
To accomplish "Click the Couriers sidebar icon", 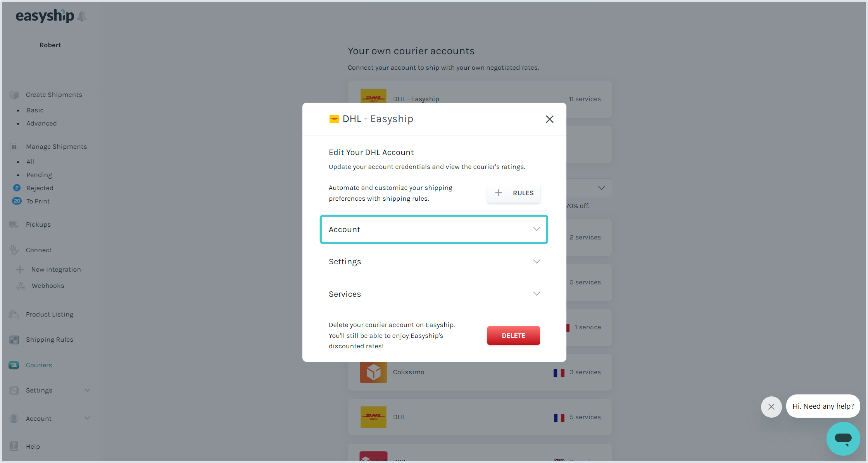I will coord(14,365).
